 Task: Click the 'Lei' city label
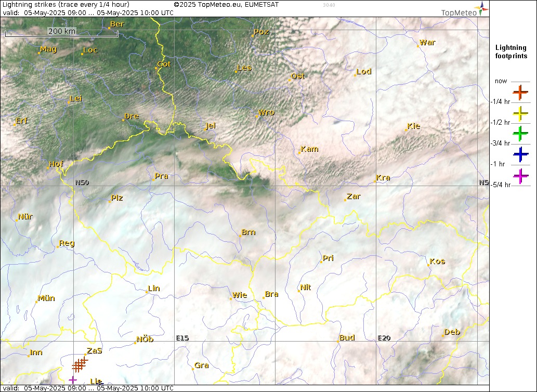point(76,99)
